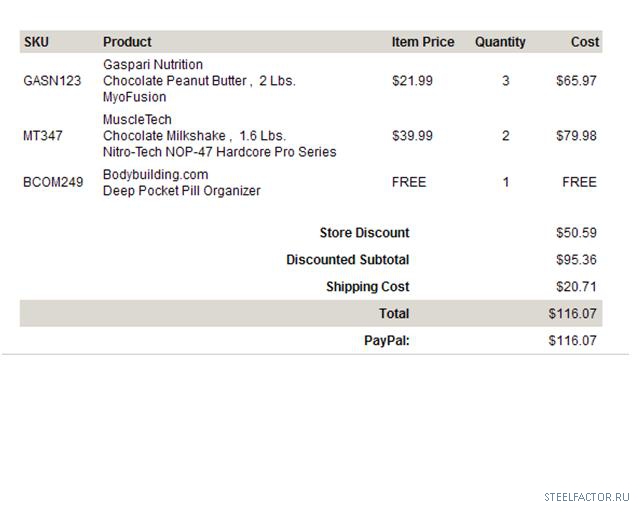Click the Product column header
The height and width of the screenshot is (512, 640).
(x=127, y=42)
